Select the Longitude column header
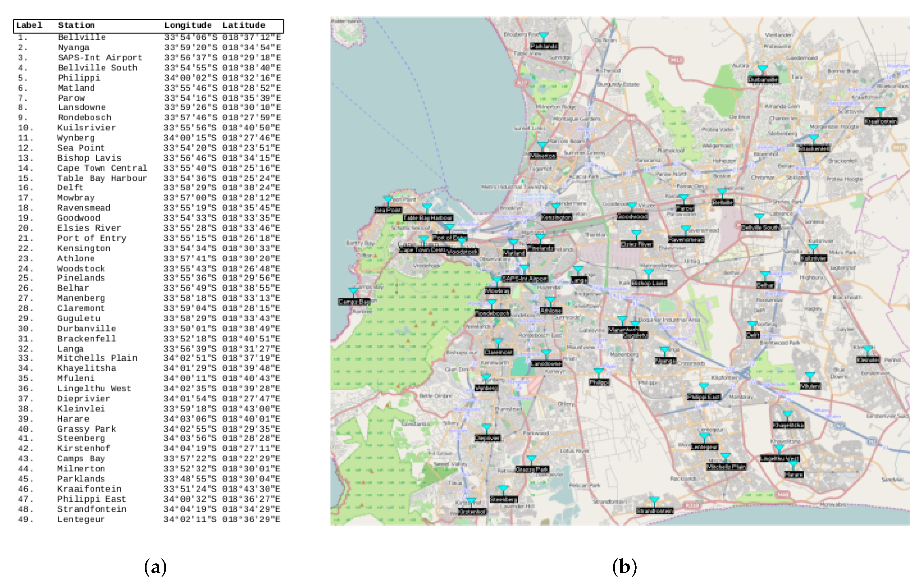The height and width of the screenshot is (588, 922). point(188,25)
